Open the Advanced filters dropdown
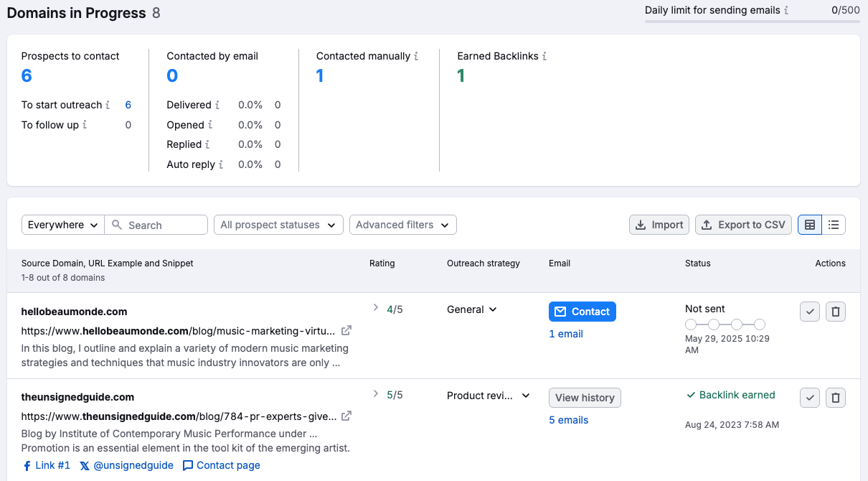 402,224
